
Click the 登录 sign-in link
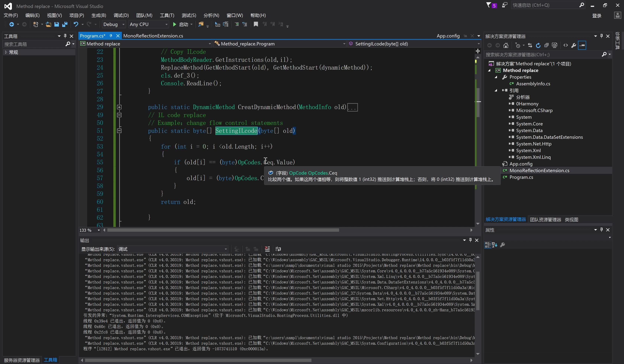(597, 16)
